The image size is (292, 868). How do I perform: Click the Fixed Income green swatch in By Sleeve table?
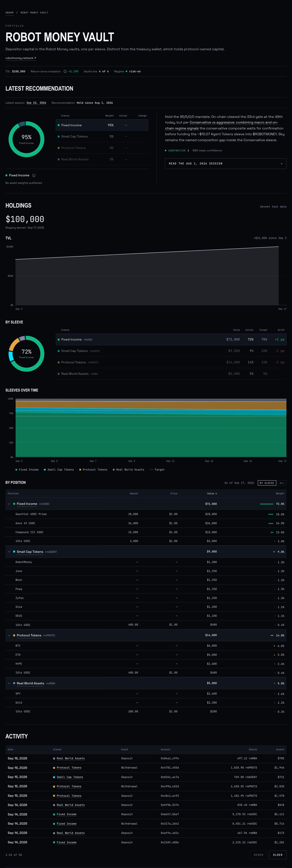59,340
